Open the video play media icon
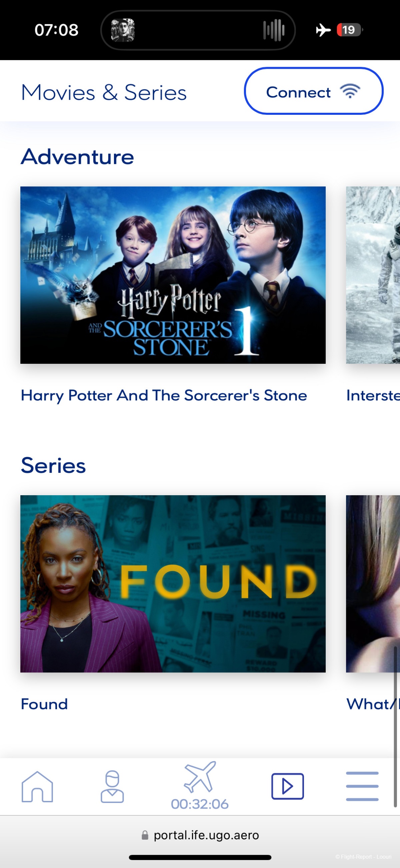The width and height of the screenshot is (400, 868). (x=288, y=786)
